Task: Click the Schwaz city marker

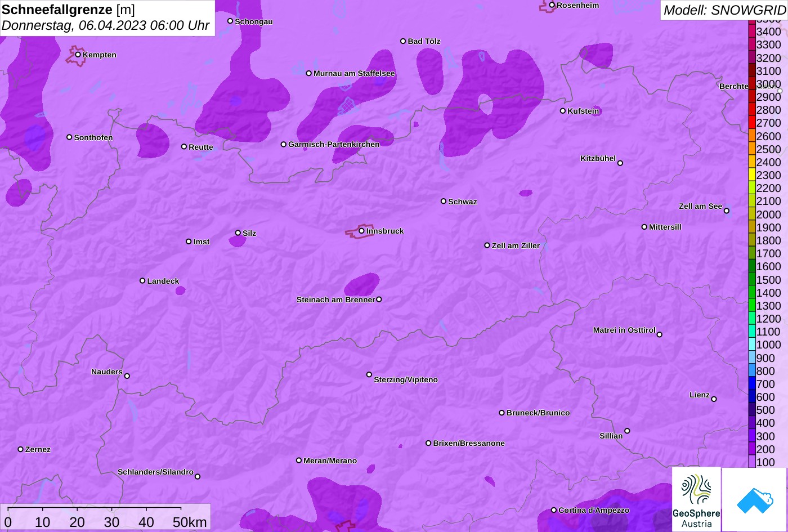Action: 444,201
